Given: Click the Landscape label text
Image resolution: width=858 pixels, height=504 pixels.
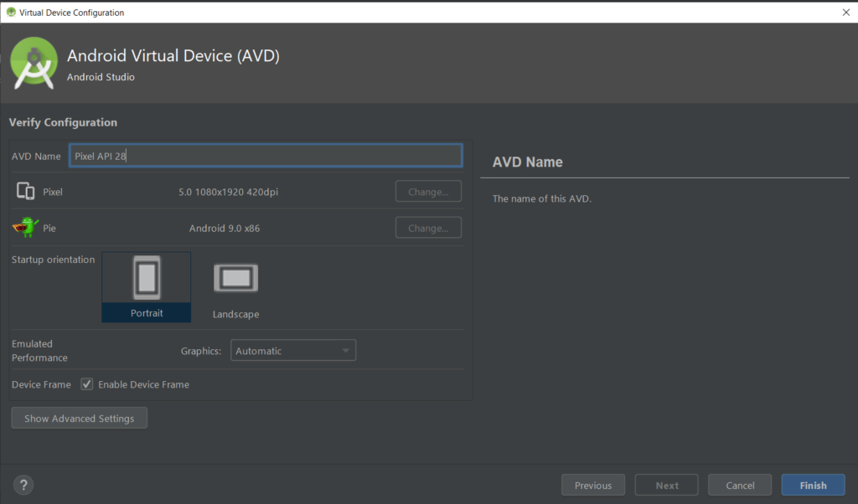Looking at the screenshot, I should 235,314.
